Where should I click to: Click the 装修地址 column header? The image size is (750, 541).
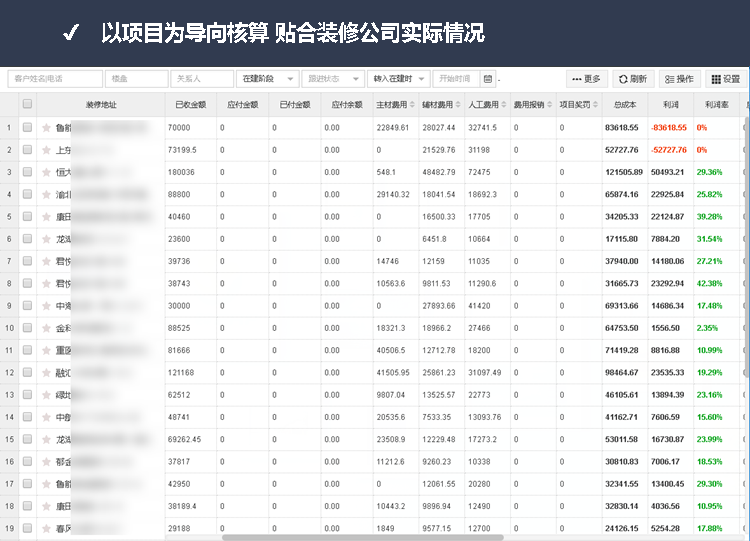click(x=101, y=105)
